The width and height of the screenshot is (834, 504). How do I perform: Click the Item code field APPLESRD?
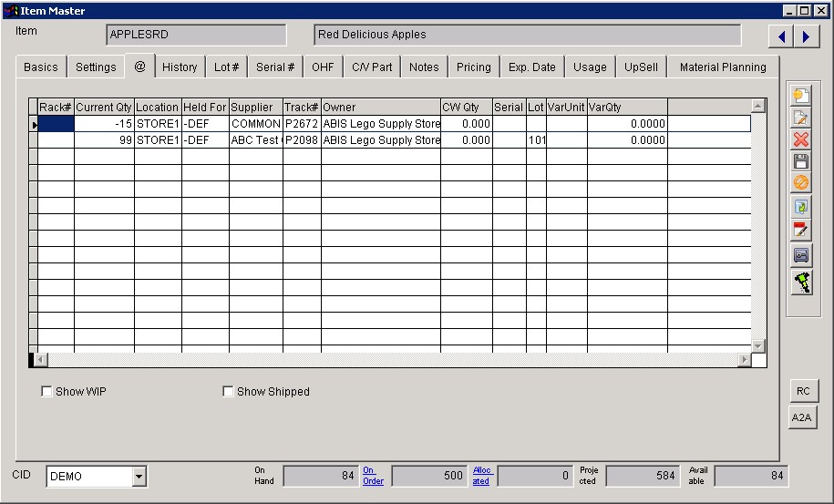point(196,35)
